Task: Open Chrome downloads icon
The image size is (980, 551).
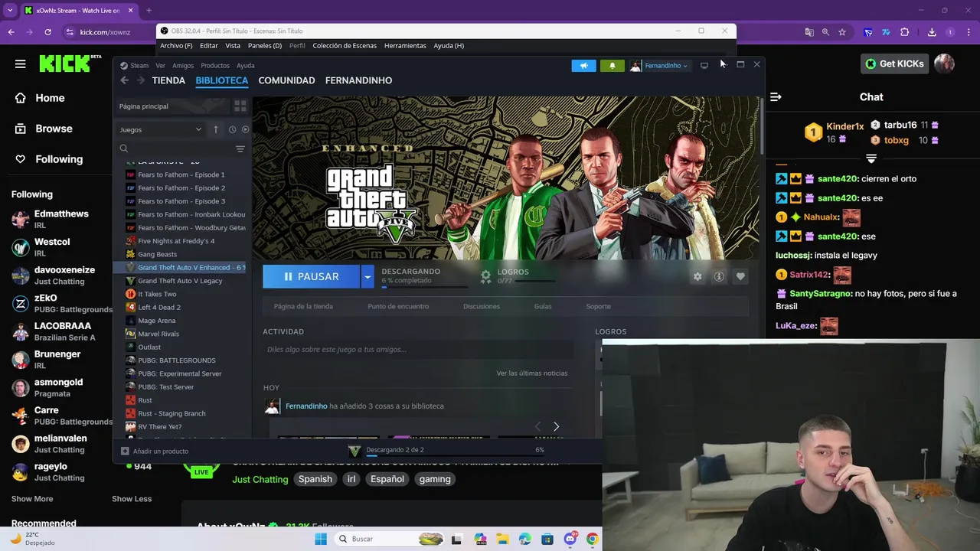Action: (932, 32)
